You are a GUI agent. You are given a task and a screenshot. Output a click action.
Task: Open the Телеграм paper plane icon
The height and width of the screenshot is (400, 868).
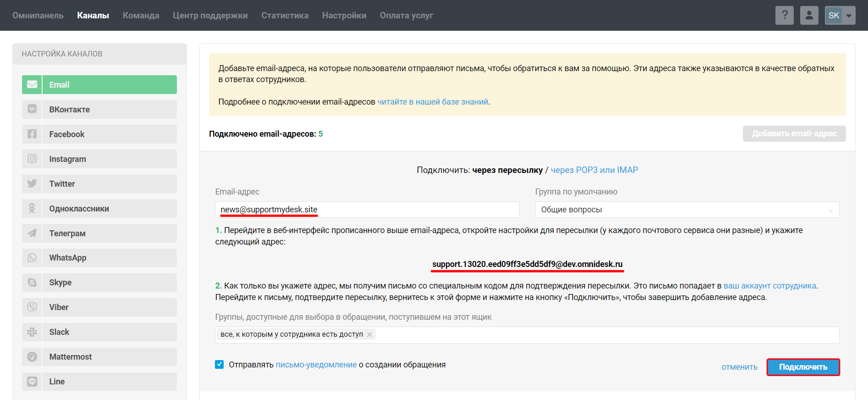32,233
